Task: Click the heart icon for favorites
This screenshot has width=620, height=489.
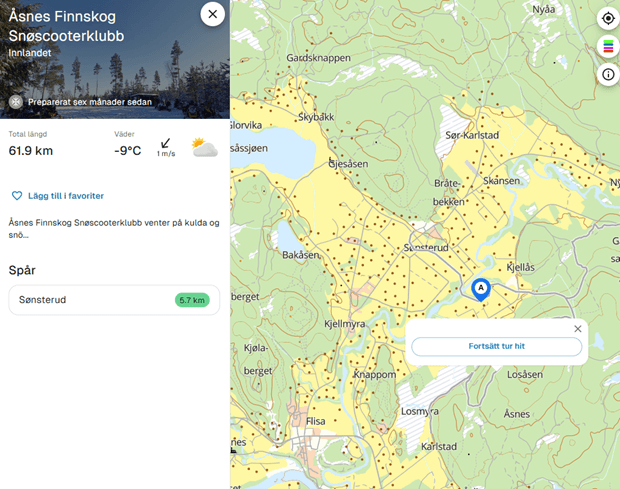Action: tap(17, 196)
